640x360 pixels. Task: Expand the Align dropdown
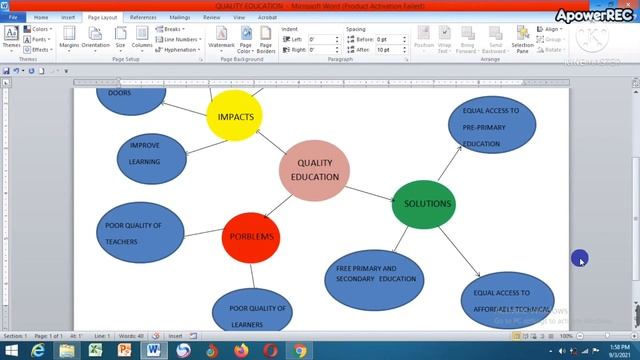[549, 29]
